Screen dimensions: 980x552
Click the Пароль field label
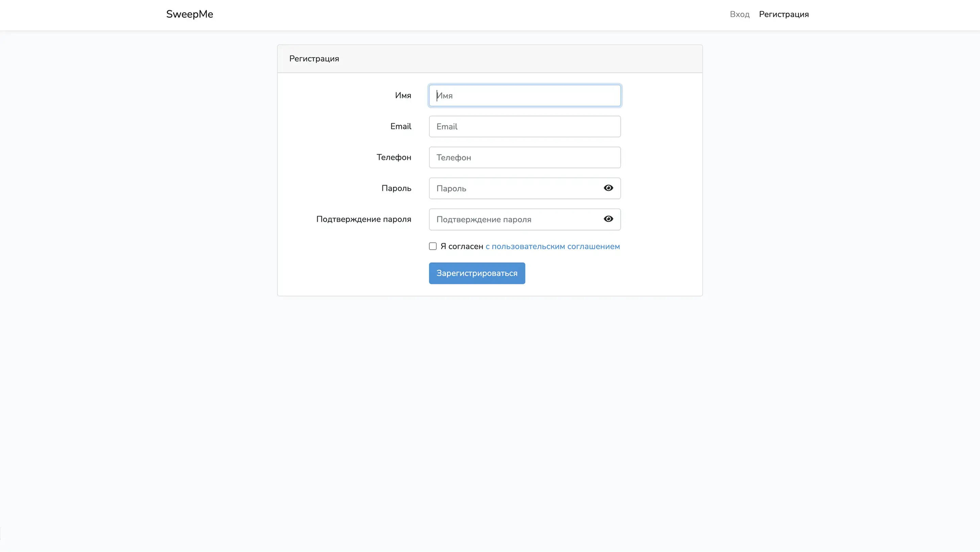click(x=396, y=188)
